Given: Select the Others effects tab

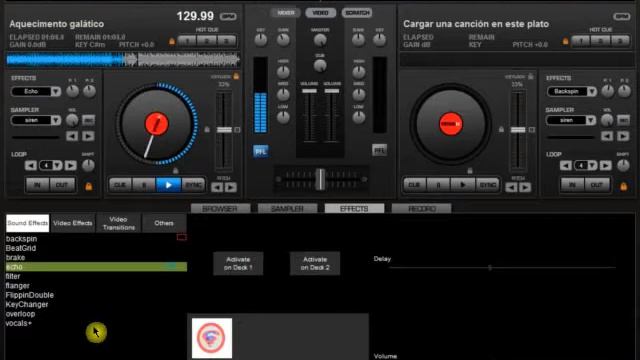Looking at the screenshot, I should pyautogui.click(x=164, y=223).
